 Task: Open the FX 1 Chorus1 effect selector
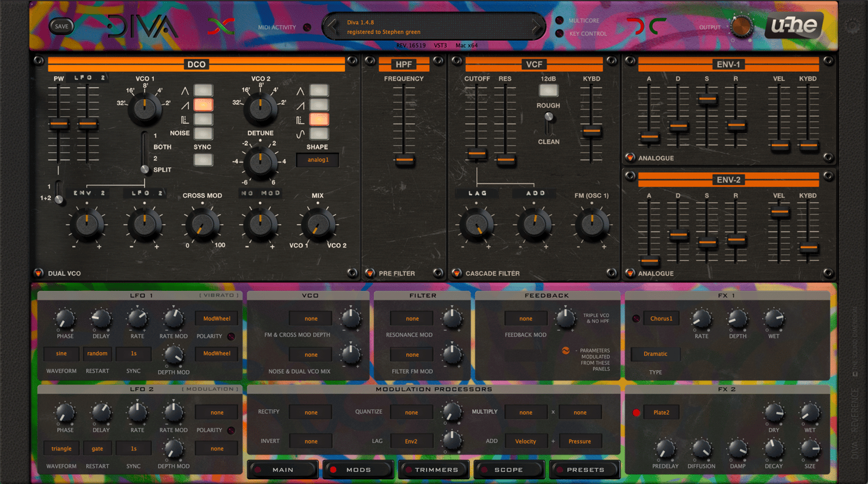tap(661, 318)
